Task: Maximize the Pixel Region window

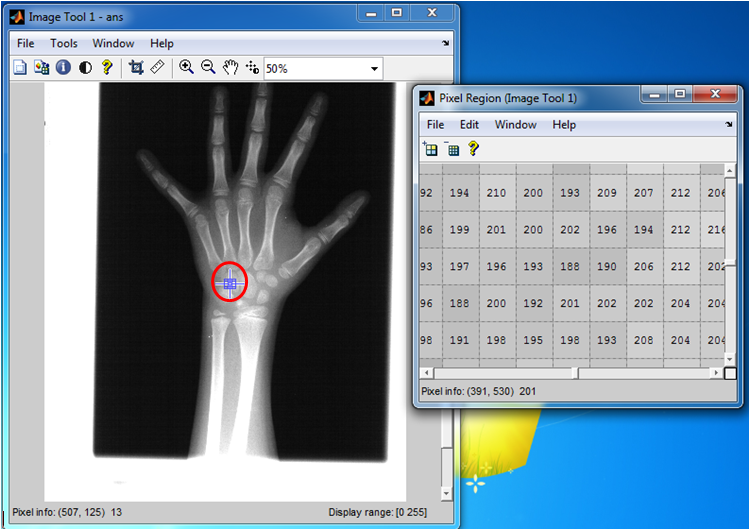Action: [680, 94]
